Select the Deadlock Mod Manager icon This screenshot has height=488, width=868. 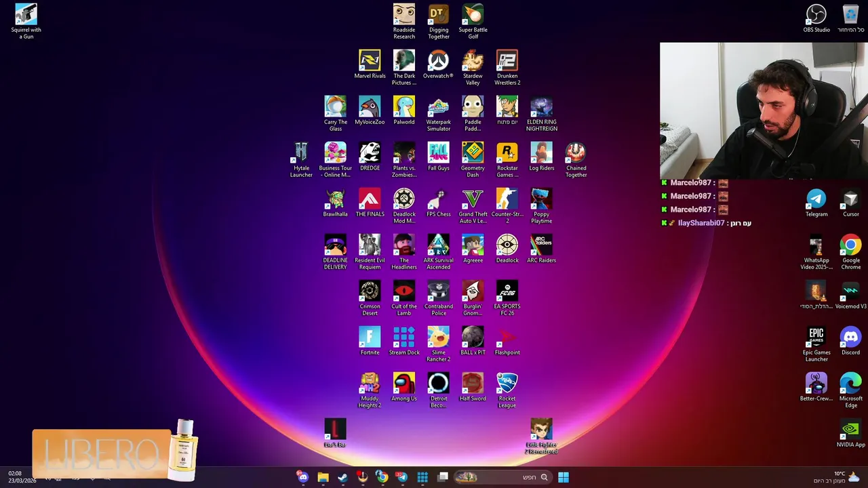[404, 205]
